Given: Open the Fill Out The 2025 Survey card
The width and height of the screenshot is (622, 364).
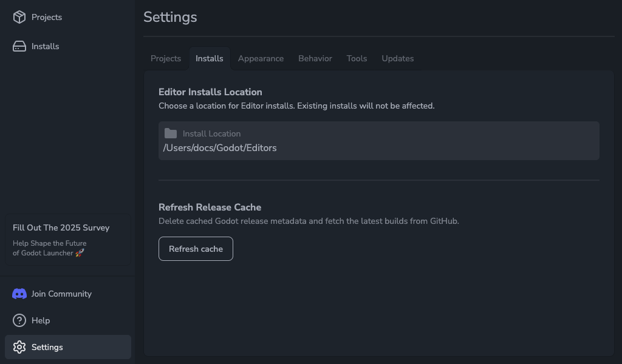Looking at the screenshot, I should click(67, 239).
